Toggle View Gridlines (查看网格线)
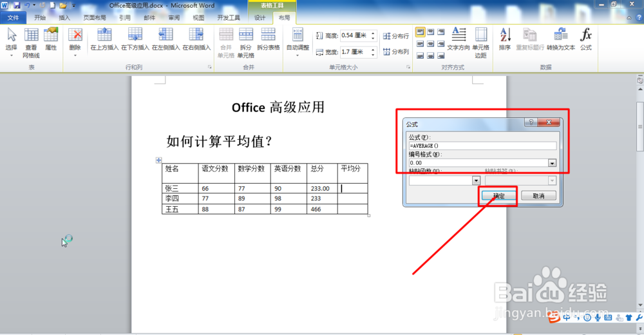 click(x=31, y=43)
